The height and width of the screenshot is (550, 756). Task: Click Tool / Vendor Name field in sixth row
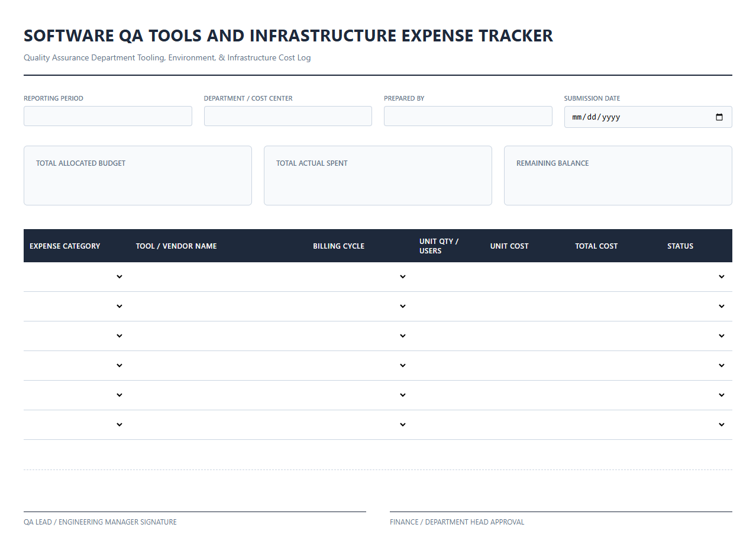point(218,424)
